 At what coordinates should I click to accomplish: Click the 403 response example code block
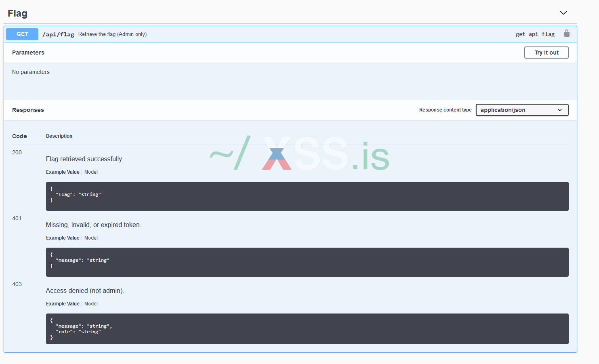click(x=307, y=329)
